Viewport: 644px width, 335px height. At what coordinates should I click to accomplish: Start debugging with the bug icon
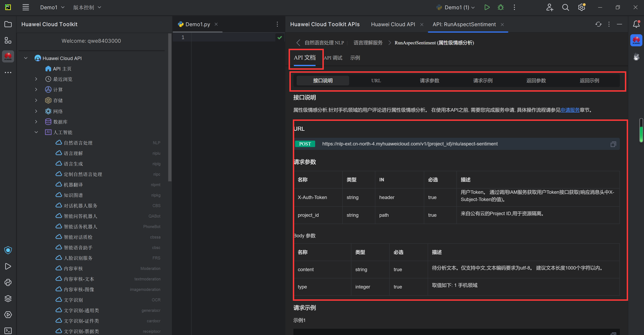[501, 7]
